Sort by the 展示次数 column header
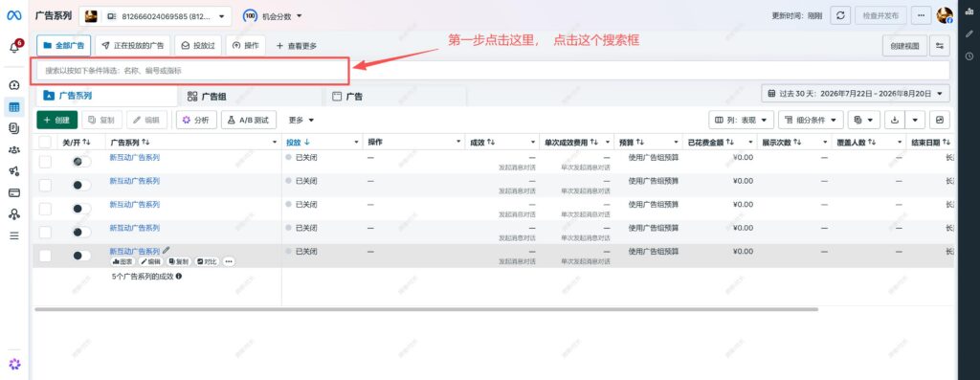The height and width of the screenshot is (380, 980). [781, 143]
